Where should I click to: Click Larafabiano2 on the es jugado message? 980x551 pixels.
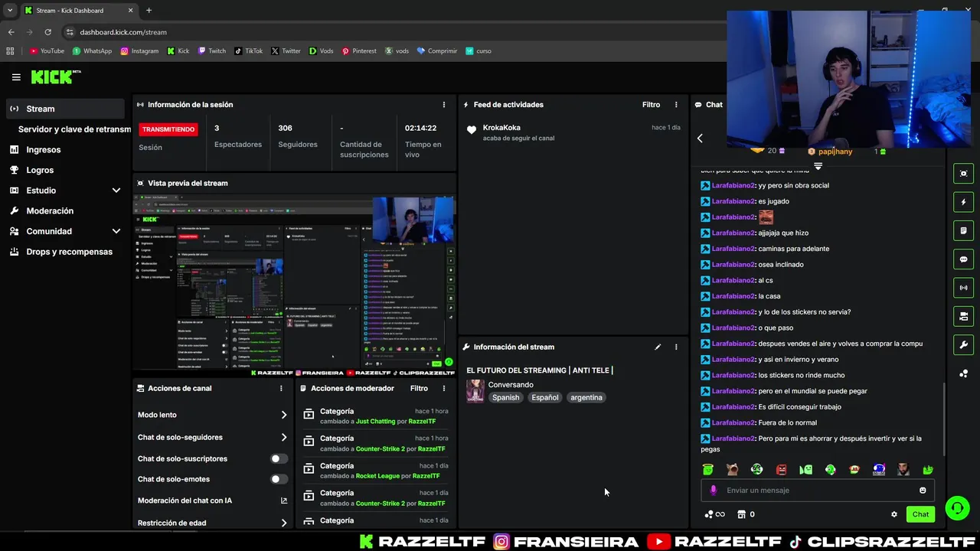tap(733, 201)
